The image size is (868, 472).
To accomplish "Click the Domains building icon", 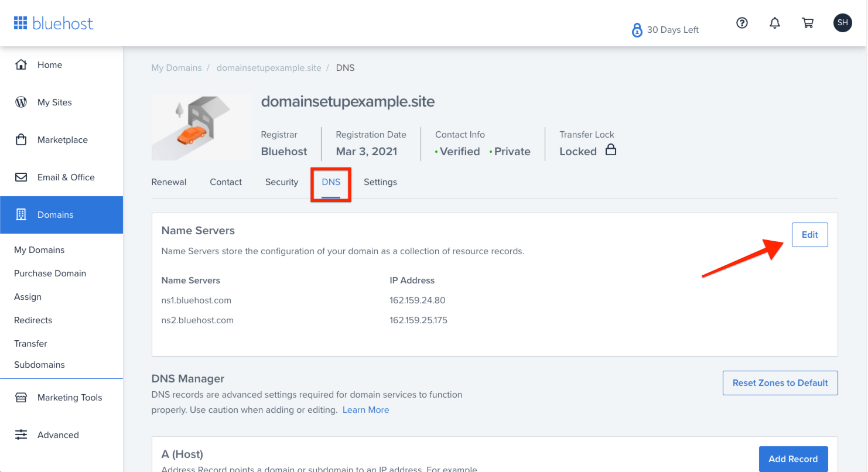I will tap(21, 214).
